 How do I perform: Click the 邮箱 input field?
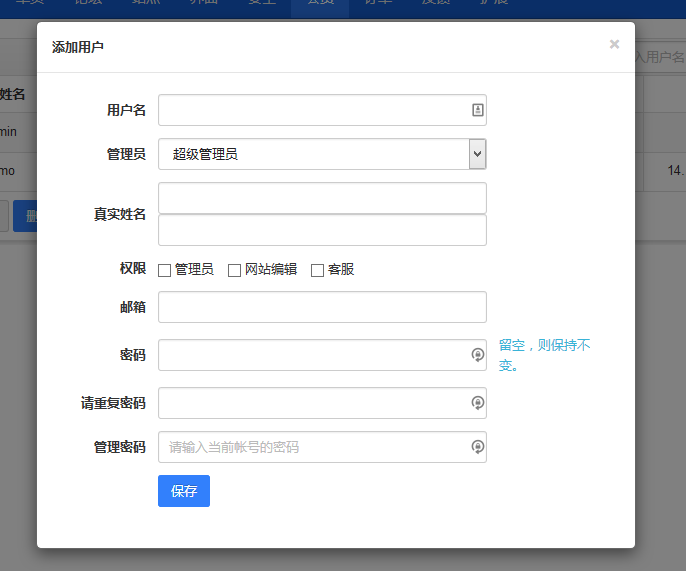pos(322,307)
